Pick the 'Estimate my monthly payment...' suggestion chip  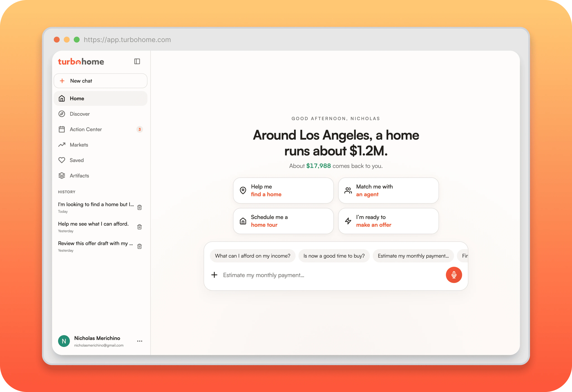click(x=413, y=256)
